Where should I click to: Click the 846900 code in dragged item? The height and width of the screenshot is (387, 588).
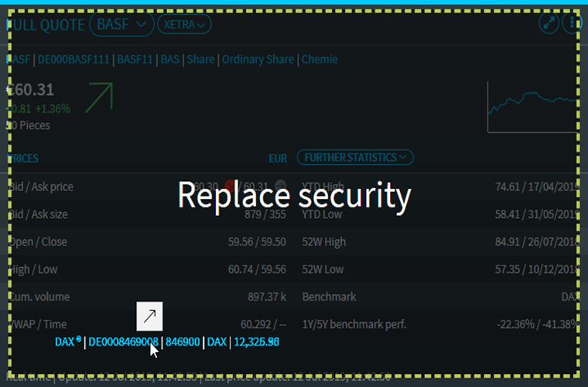[x=182, y=342]
